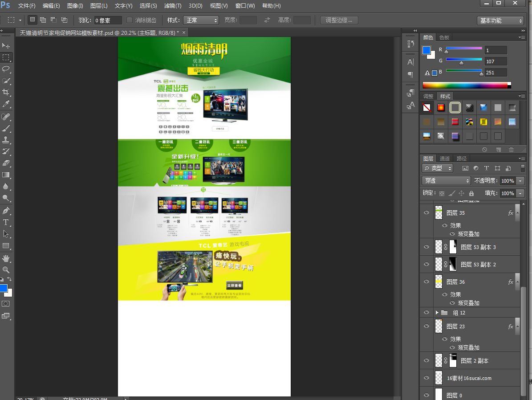Select the Pen tool
This screenshot has height=400, width=532.
6,210
